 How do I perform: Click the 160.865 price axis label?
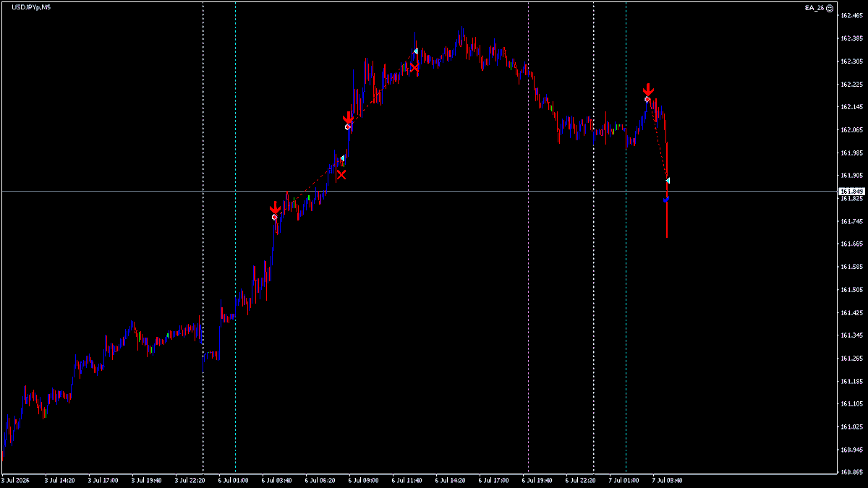point(851,473)
